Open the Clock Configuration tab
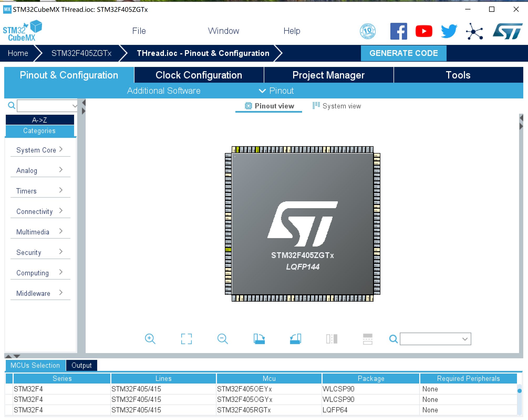This screenshot has height=420, width=528. tap(199, 75)
